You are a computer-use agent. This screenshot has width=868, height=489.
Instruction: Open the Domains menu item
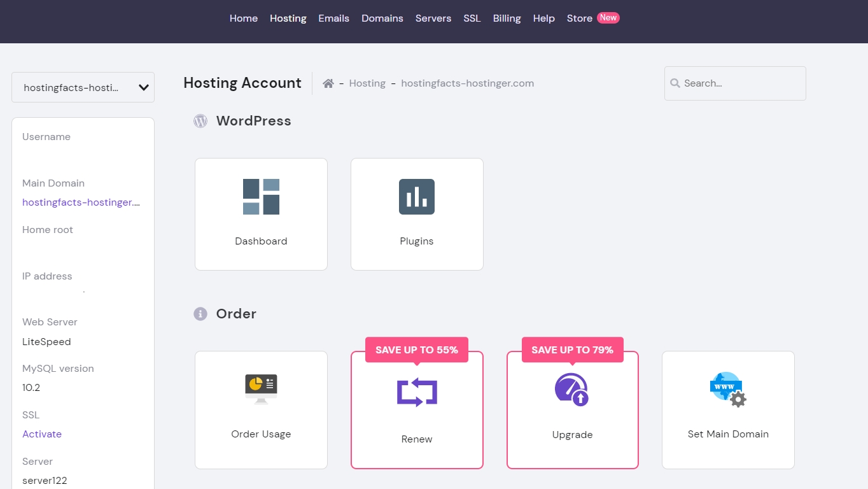[x=382, y=18]
